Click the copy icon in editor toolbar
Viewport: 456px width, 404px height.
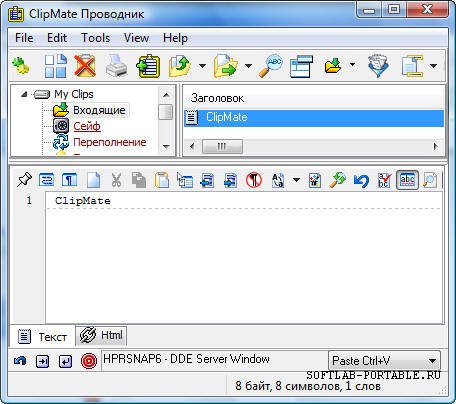click(139, 180)
